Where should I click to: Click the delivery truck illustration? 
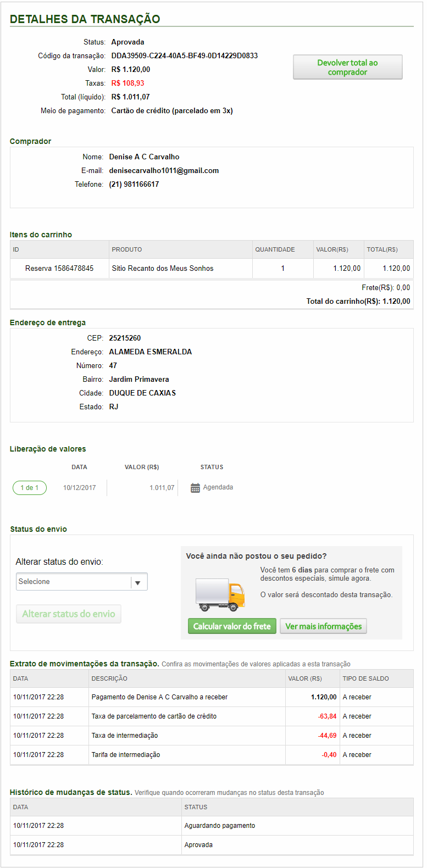pyautogui.click(x=220, y=595)
